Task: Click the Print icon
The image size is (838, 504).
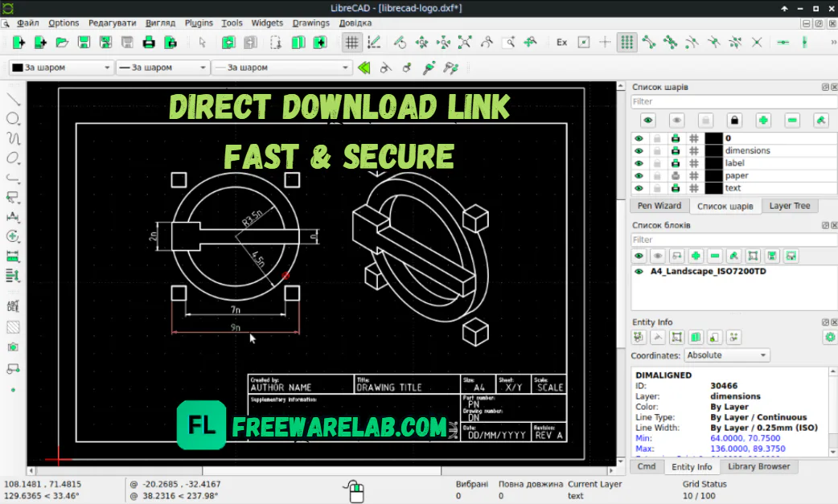Action: [x=149, y=42]
